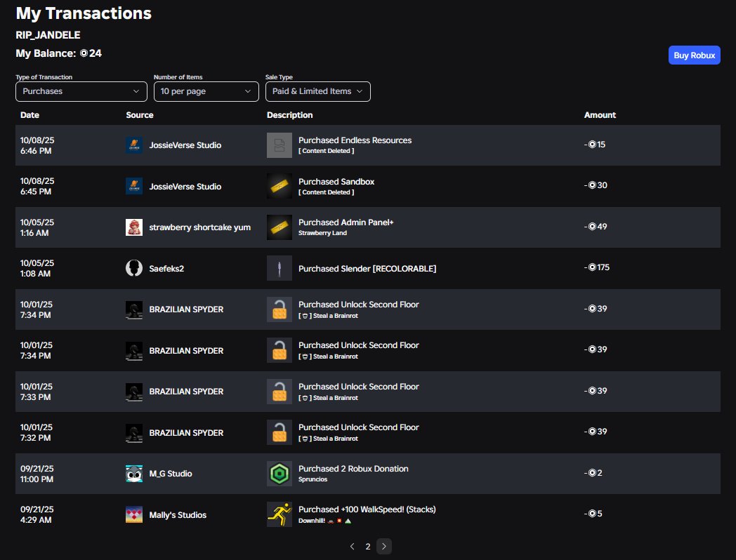Open strawberry shortcake yum avatar icon

pos(133,227)
